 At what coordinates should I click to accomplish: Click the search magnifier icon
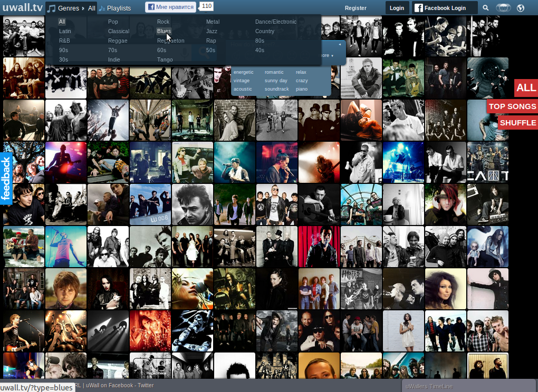point(486,8)
